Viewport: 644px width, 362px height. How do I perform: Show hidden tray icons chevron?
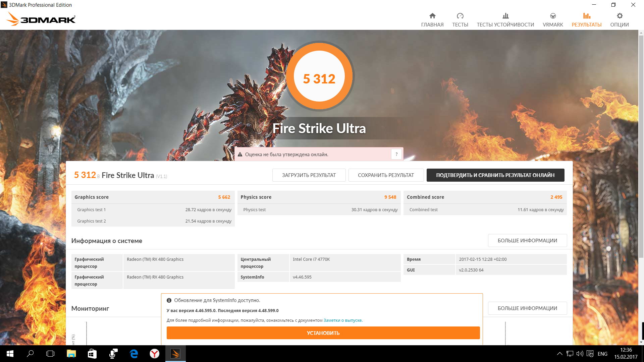[x=559, y=354]
